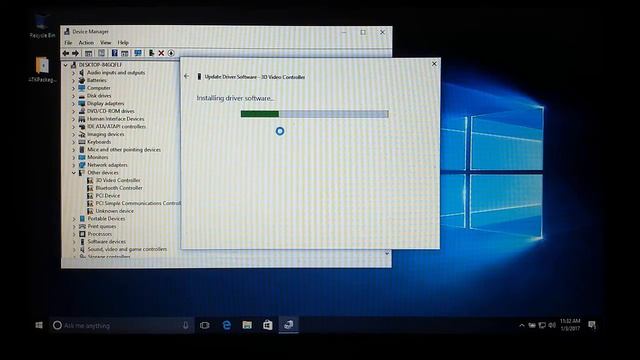Click the Disable down-arrow circle toolbar icon
This screenshot has height=360, width=640.
coord(171,53)
